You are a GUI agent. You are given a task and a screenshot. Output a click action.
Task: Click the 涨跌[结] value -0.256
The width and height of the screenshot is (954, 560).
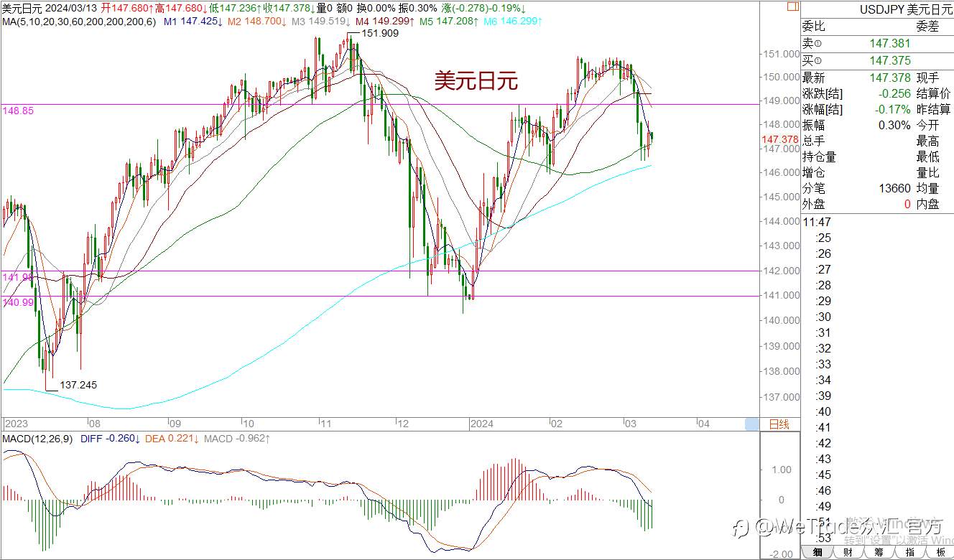(x=894, y=93)
